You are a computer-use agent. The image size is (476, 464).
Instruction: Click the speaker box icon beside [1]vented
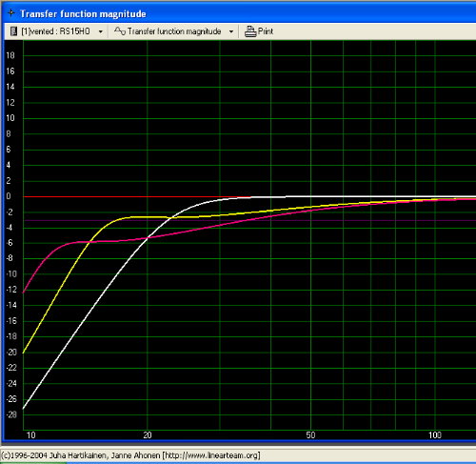[13, 31]
